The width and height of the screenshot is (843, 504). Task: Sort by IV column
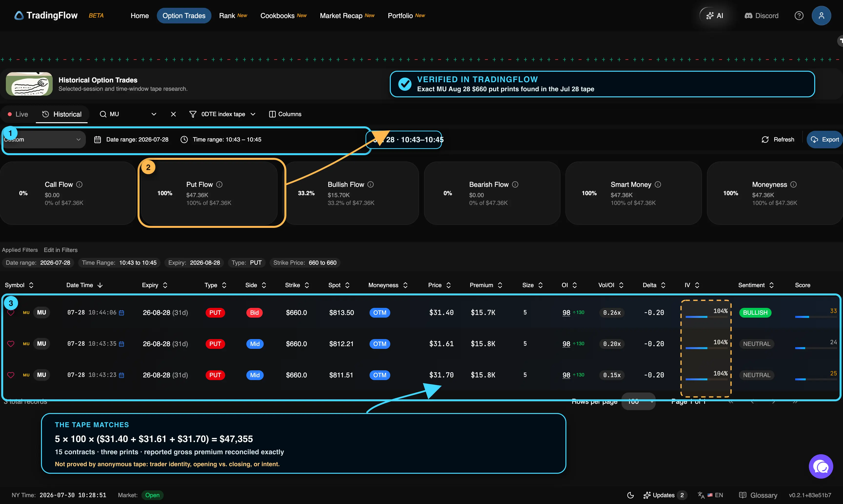692,285
